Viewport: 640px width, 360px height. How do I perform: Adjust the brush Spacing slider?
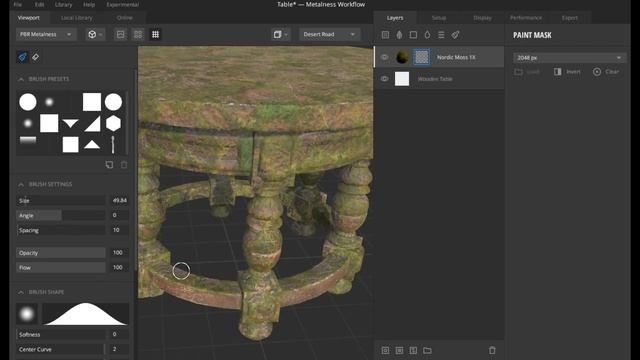[x=61, y=230]
